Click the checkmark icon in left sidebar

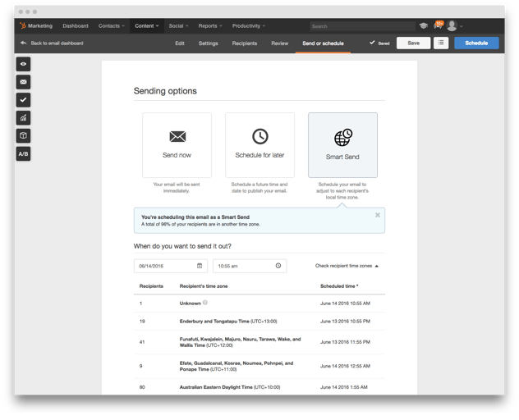(x=23, y=100)
